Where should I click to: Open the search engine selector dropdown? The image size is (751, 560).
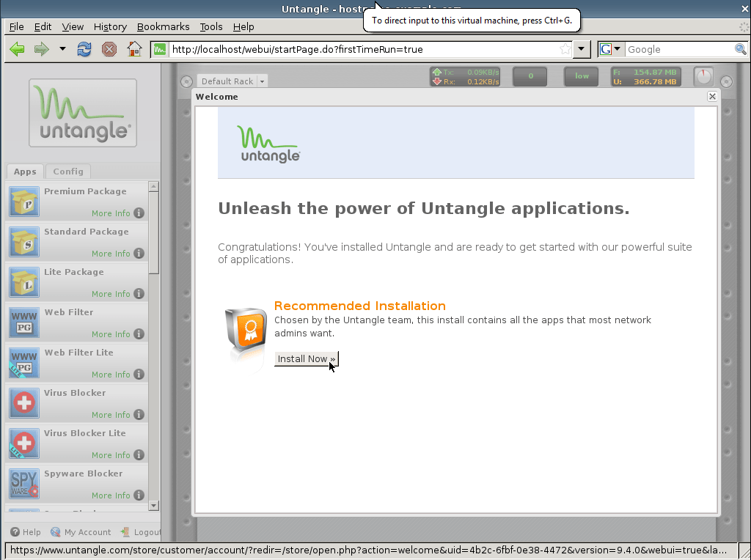point(611,49)
